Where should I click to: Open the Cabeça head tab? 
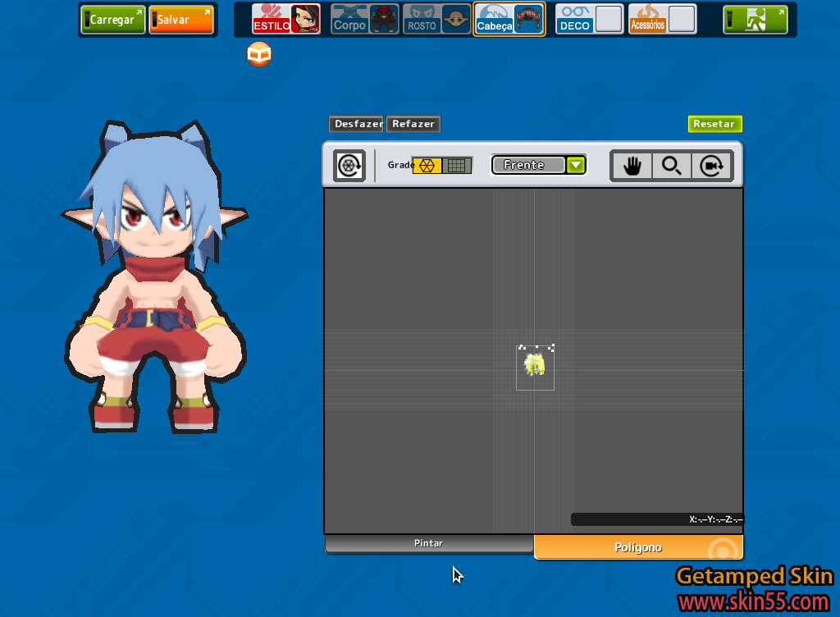click(x=494, y=19)
